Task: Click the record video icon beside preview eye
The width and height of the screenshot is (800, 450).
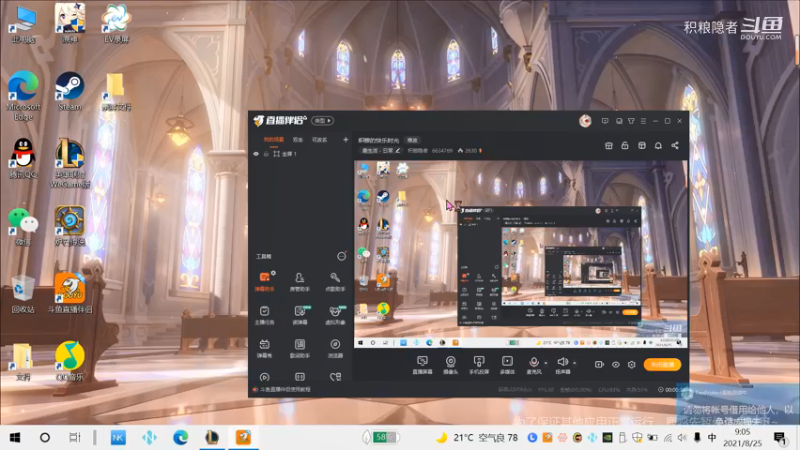Action: click(599, 364)
